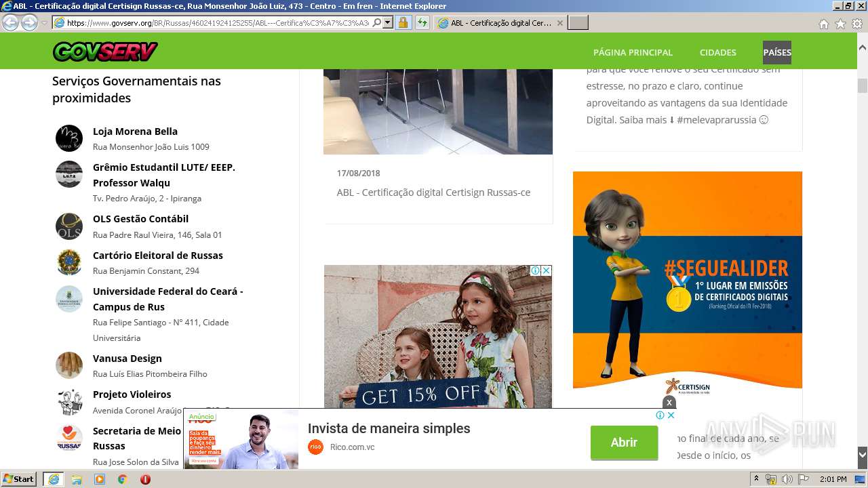Click the vertical scrollbar thumb
Viewport: 868px width, 488px height.
(x=863, y=86)
